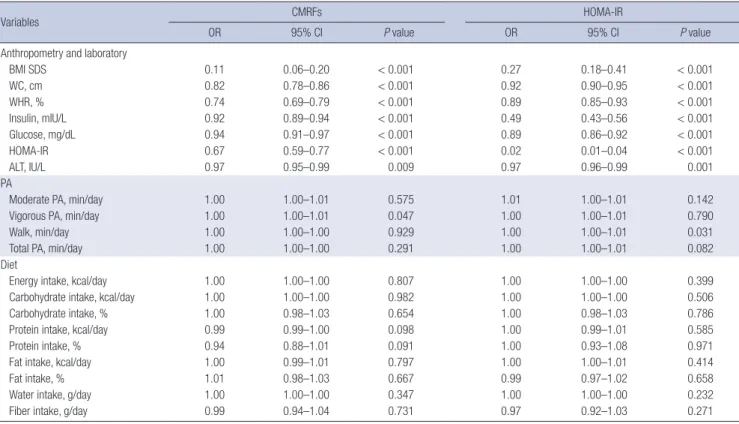Click Glucose CMRFs CI 0.91–0.97

click(306, 135)
